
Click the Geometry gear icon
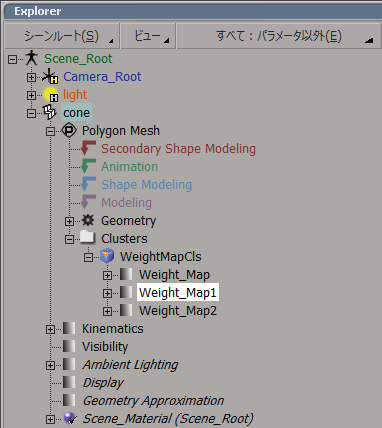pos(88,220)
